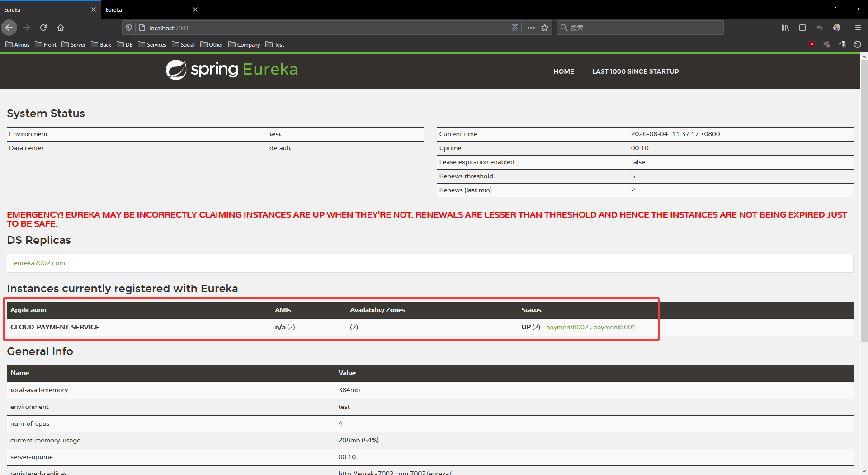Viewport: 868px width, 475px height.
Task: Toggle the sidebar view icon
Action: tap(802, 28)
